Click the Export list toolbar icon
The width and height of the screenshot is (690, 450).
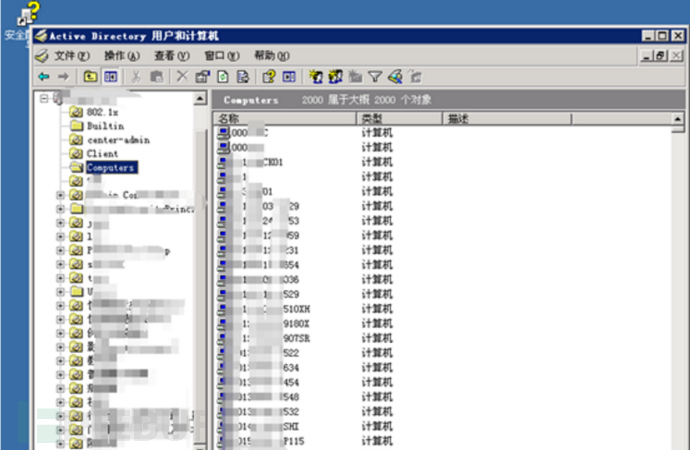(243, 76)
